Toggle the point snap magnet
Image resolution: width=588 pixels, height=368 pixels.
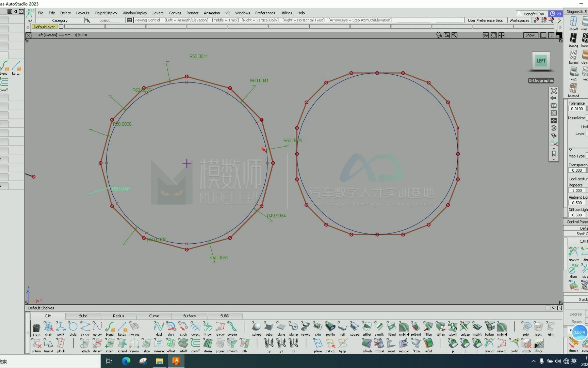pyautogui.click(x=536, y=20)
